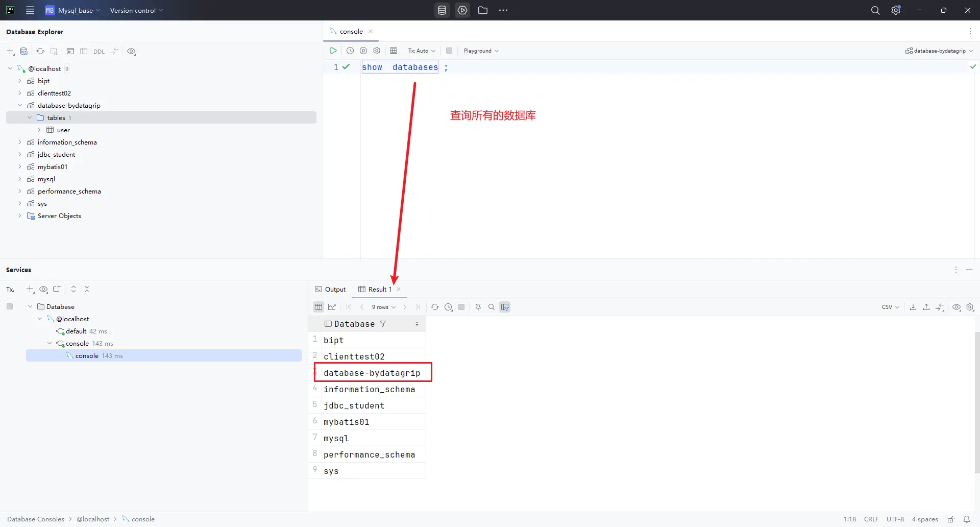This screenshot has width=980, height=527.
Task: Click auto-refresh clock in result toolbar
Action: [x=448, y=307]
